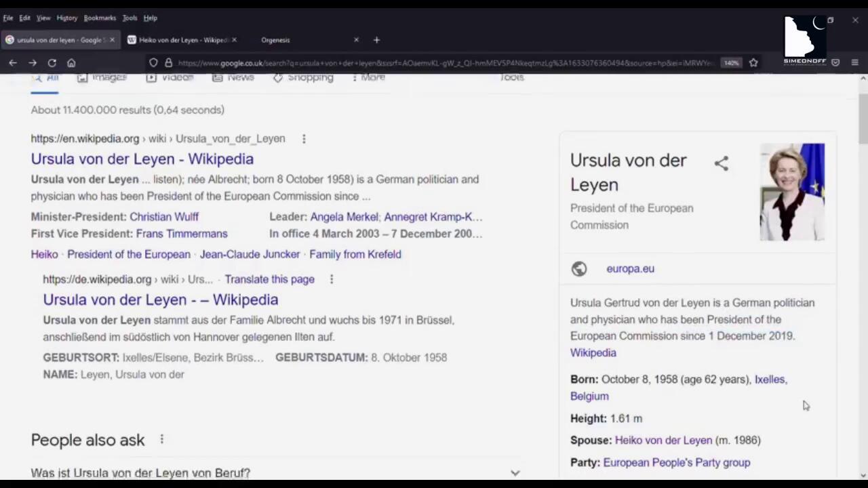Click 'Translate this page' link

tap(269, 279)
